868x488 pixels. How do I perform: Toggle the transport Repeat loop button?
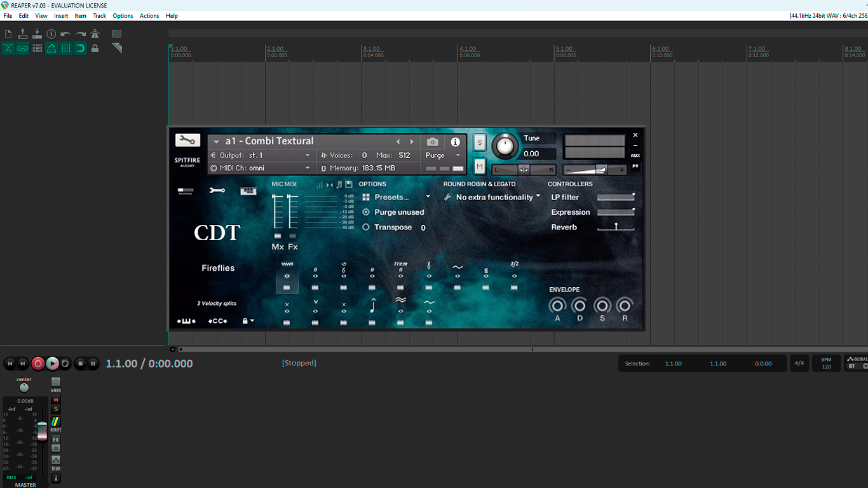coord(65,363)
